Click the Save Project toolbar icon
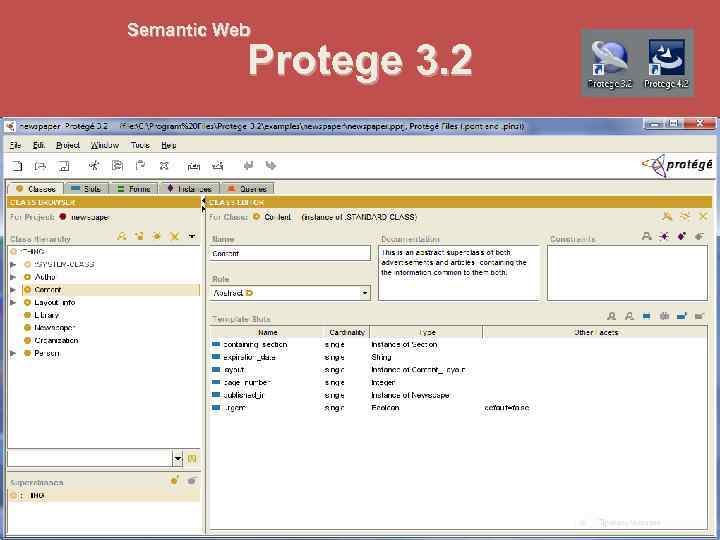The height and width of the screenshot is (540, 720). [x=64, y=166]
